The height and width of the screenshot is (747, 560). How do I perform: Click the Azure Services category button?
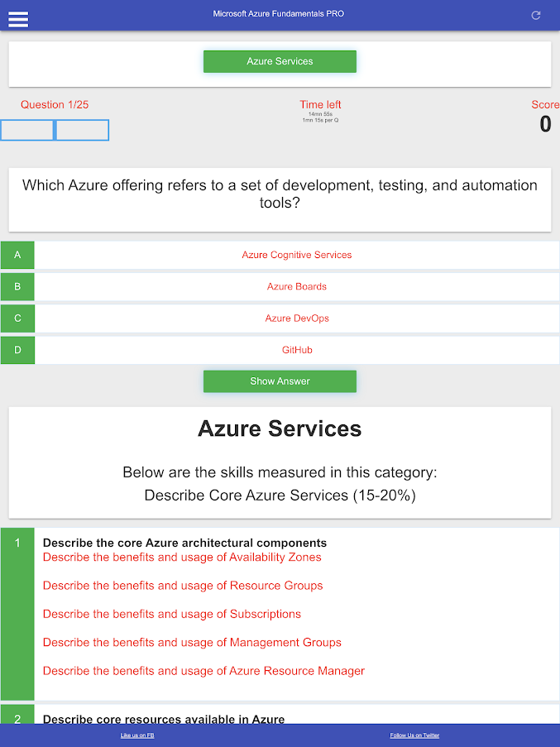click(x=280, y=61)
